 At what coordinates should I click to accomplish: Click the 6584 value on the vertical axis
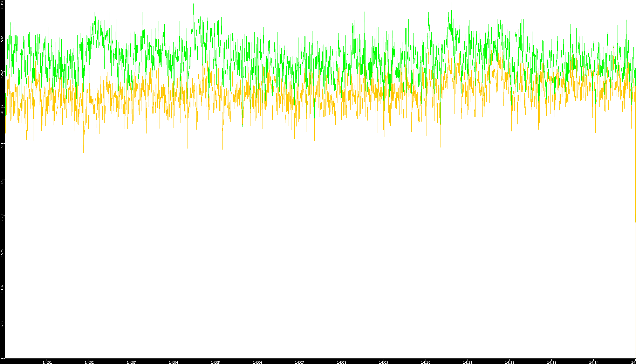click(2, 4)
